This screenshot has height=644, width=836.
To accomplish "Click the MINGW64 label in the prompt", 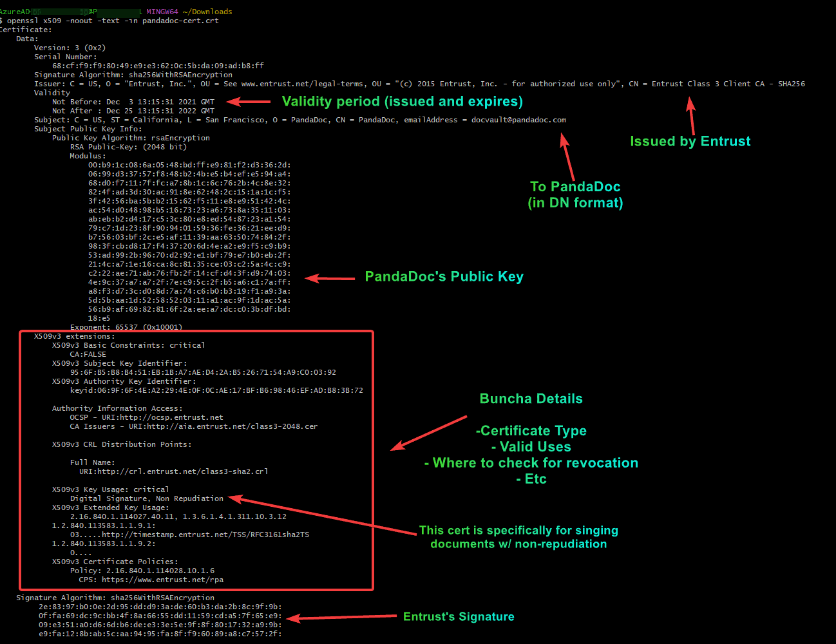I will 162,12.
